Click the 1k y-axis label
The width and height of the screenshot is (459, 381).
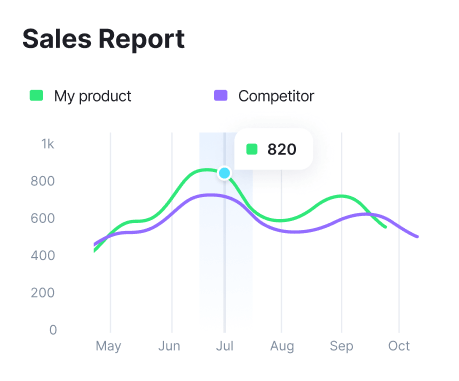47,144
